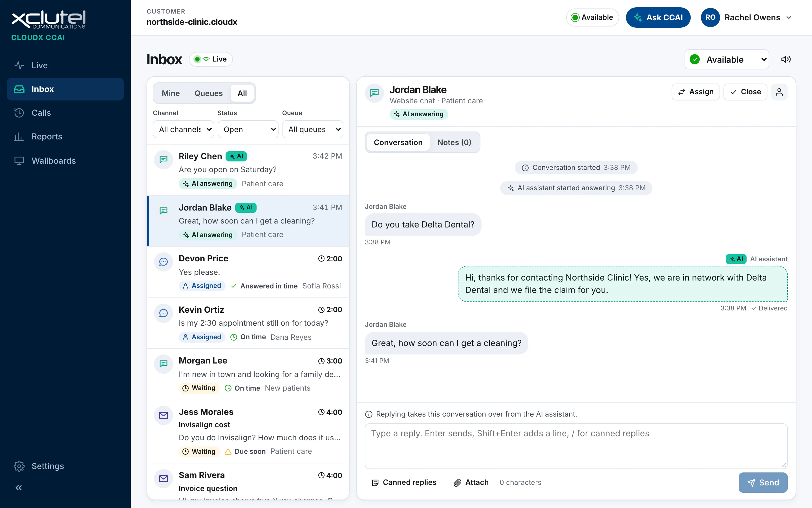Click the Waiting tag on Morgan Lee

tap(199, 388)
